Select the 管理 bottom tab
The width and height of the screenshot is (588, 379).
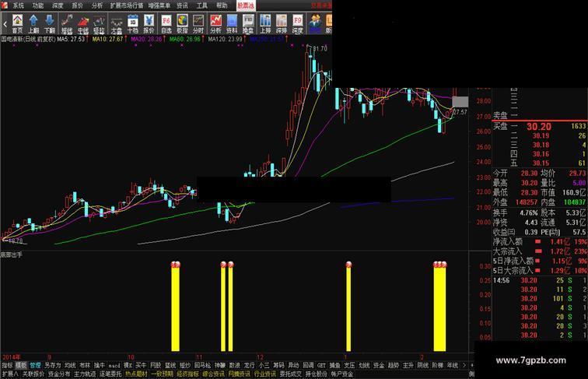click(35, 365)
